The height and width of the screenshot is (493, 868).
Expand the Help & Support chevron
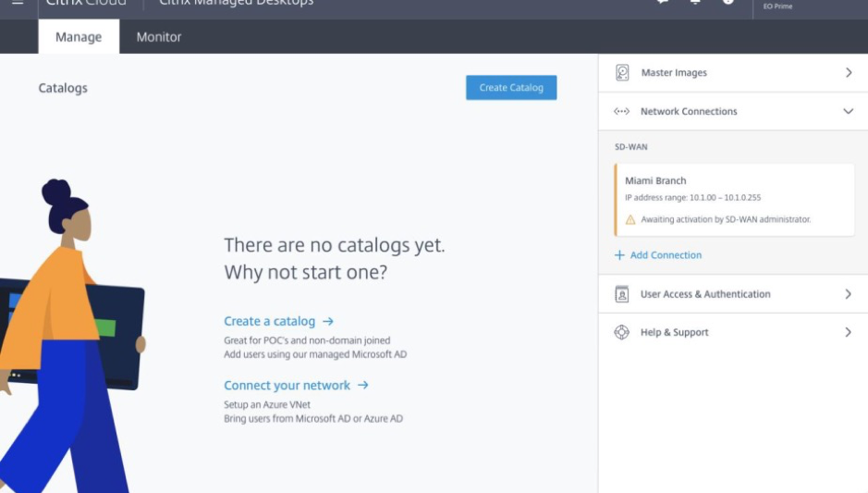848,332
